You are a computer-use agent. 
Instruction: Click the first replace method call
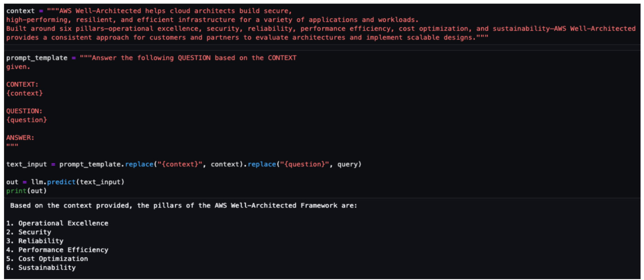139,164
